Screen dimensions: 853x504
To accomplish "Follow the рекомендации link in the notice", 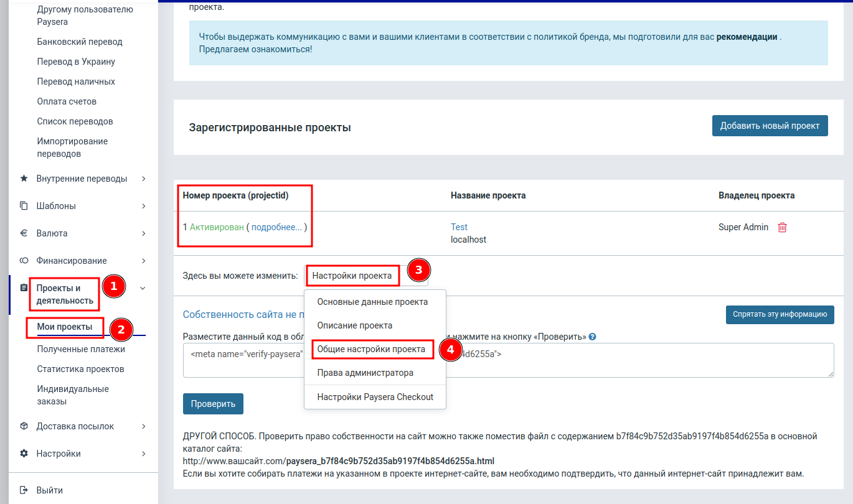I will point(747,37).
